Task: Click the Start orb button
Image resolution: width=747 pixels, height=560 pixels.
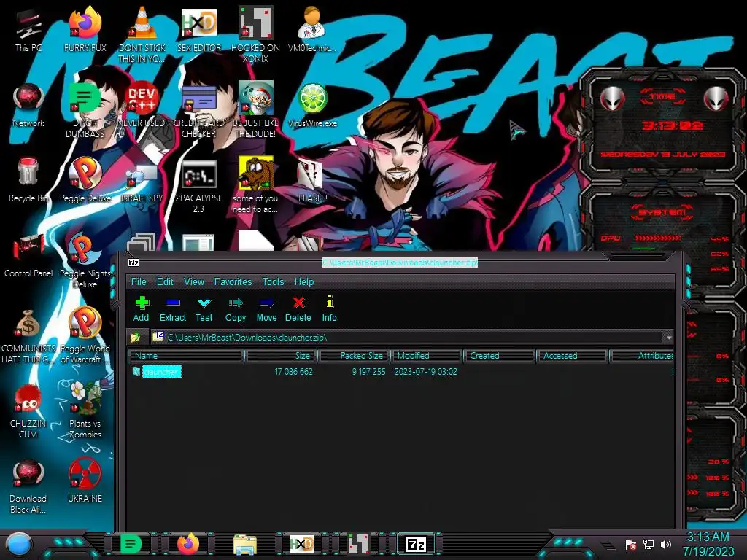Action: click(x=18, y=544)
